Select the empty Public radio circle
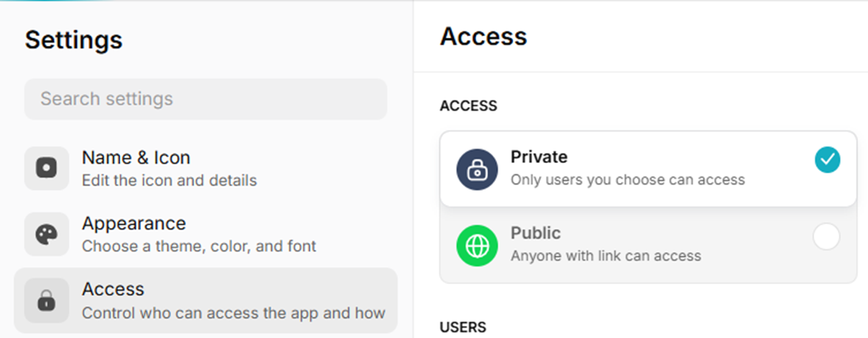Image resolution: width=868 pixels, height=338 pixels. [x=827, y=237]
